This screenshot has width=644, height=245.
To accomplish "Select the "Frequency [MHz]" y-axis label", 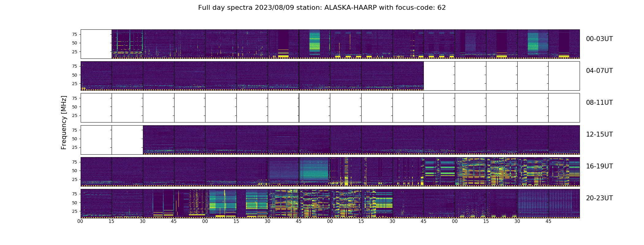I will (64, 123).
